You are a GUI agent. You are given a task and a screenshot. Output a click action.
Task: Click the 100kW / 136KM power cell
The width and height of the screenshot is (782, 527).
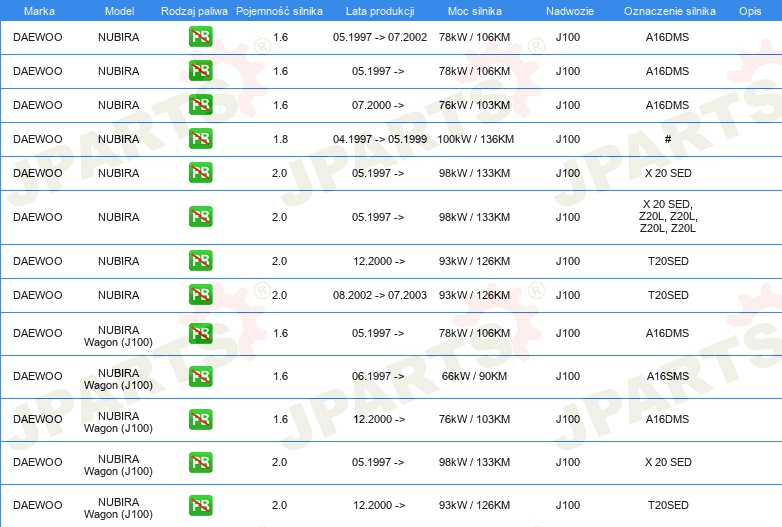pyautogui.click(x=475, y=139)
